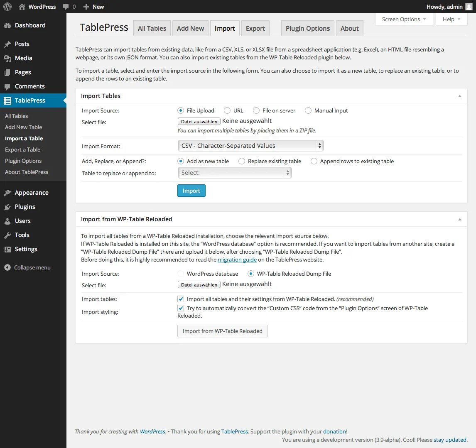Click the plus New icon in admin bar

point(86,7)
